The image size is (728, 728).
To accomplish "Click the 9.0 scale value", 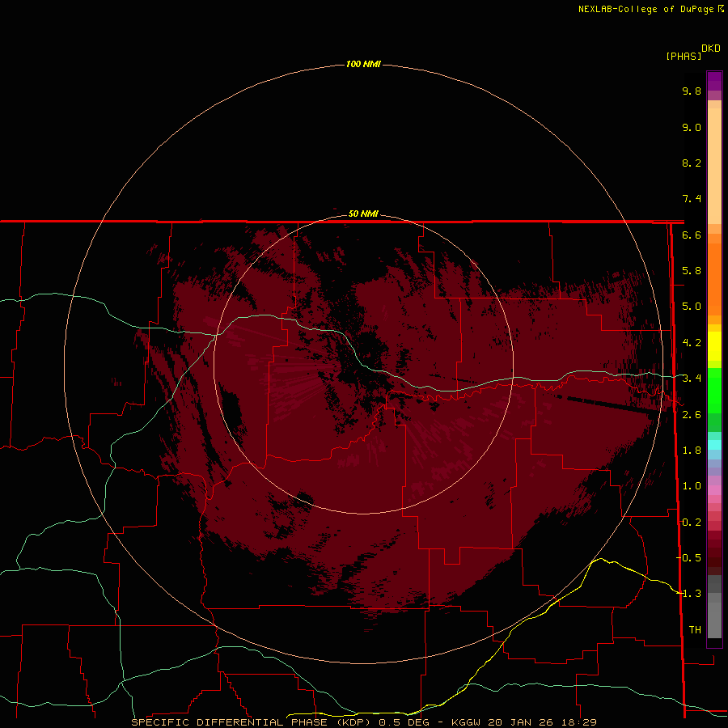I will click(x=692, y=128).
